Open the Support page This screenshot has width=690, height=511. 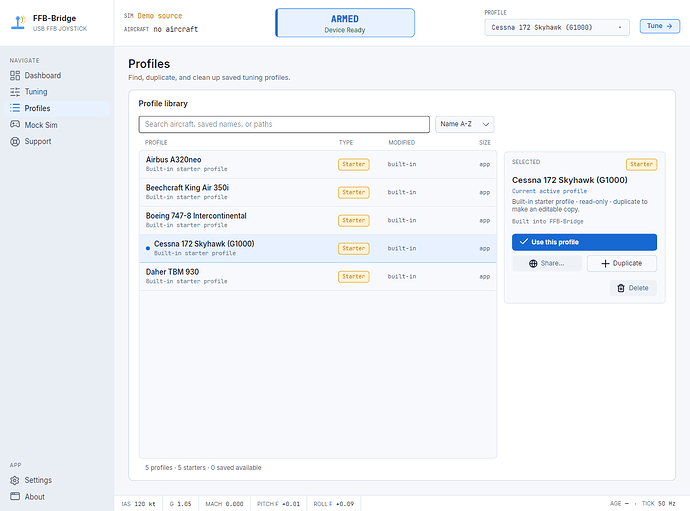pos(57,142)
